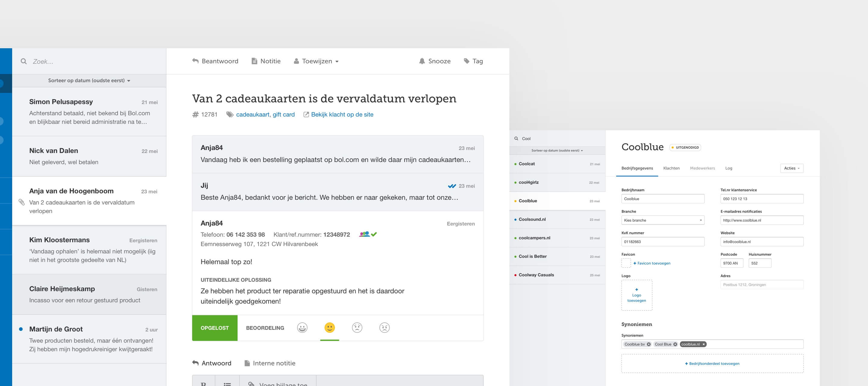The image size is (868, 386).
Task: Switch to the Bedrijfsgegevens tab
Action: coord(637,168)
